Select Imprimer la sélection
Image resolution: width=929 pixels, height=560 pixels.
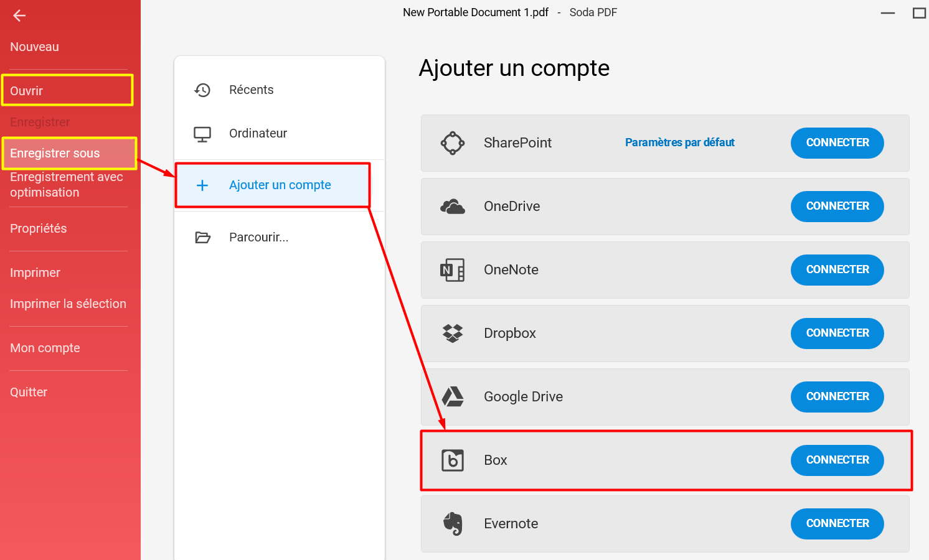pos(68,304)
